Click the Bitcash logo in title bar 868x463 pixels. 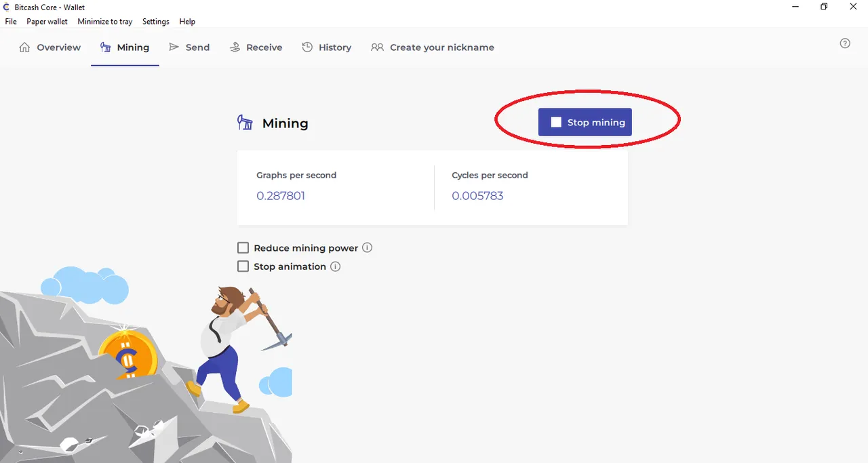tap(7, 7)
